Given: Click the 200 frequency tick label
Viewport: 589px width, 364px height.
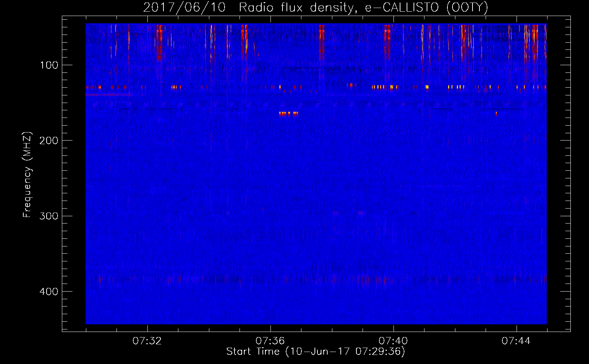Looking at the screenshot, I should [49, 141].
